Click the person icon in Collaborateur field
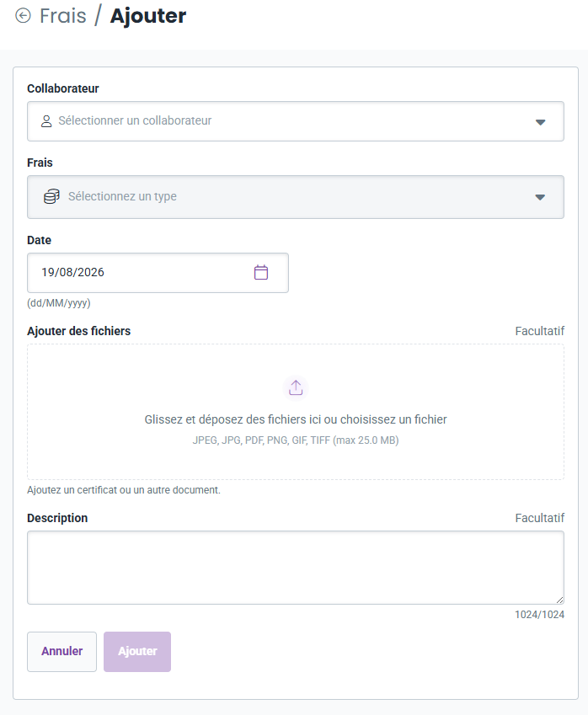 click(46, 120)
